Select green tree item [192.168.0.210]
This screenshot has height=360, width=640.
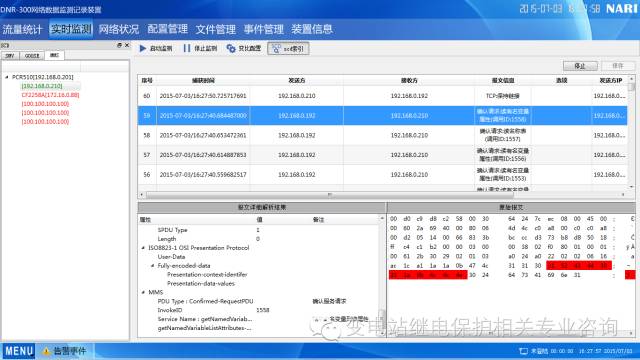[x=42, y=86]
